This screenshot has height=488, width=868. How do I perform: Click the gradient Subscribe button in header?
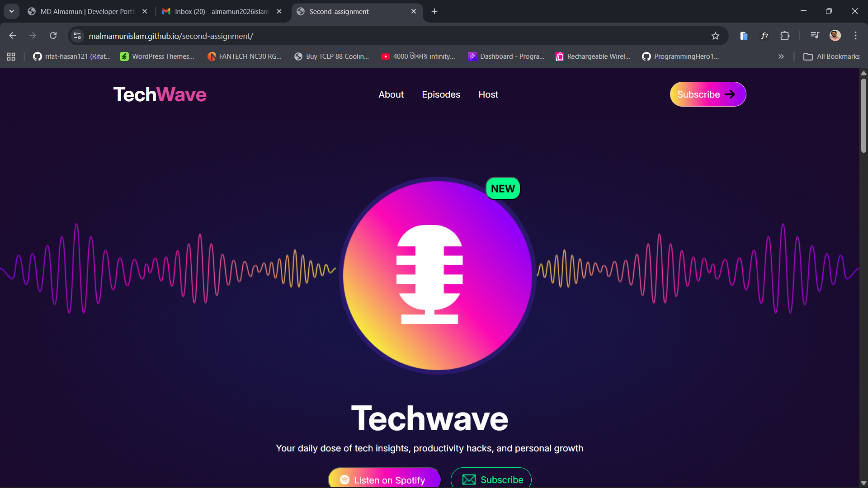[x=708, y=94]
